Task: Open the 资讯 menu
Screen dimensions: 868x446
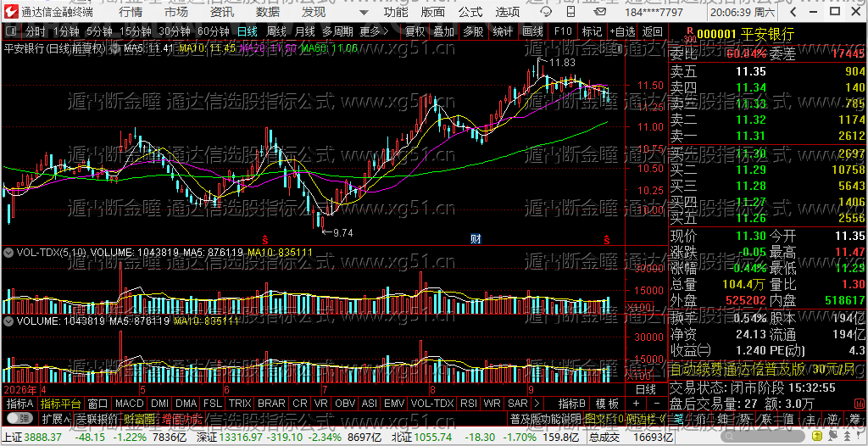Action: [223, 12]
